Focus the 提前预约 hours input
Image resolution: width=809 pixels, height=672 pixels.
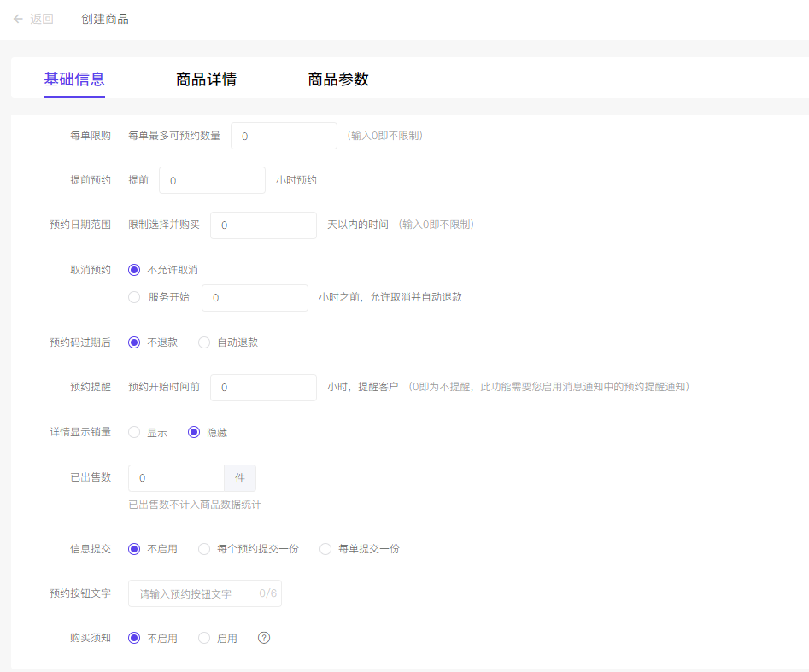[212, 180]
